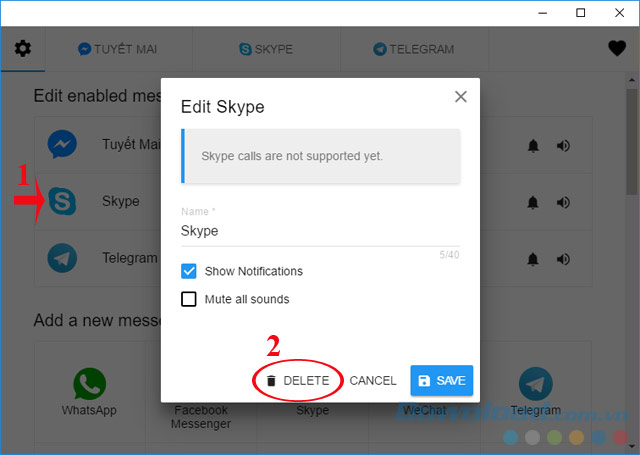
Task: Open the Skype tab
Action: [265, 49]
